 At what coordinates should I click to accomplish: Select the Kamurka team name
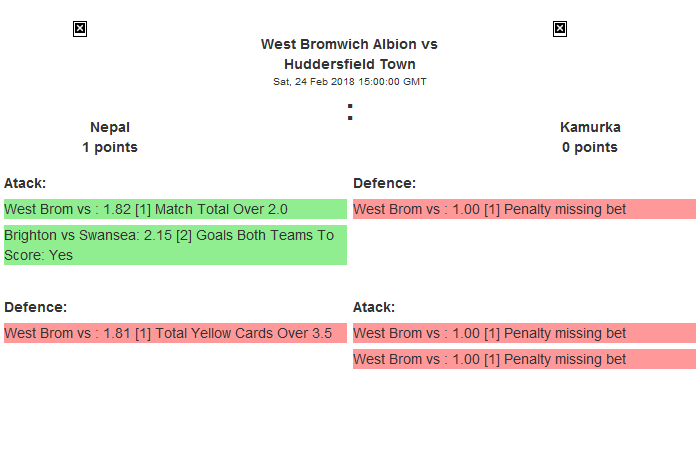pos(590,127)
